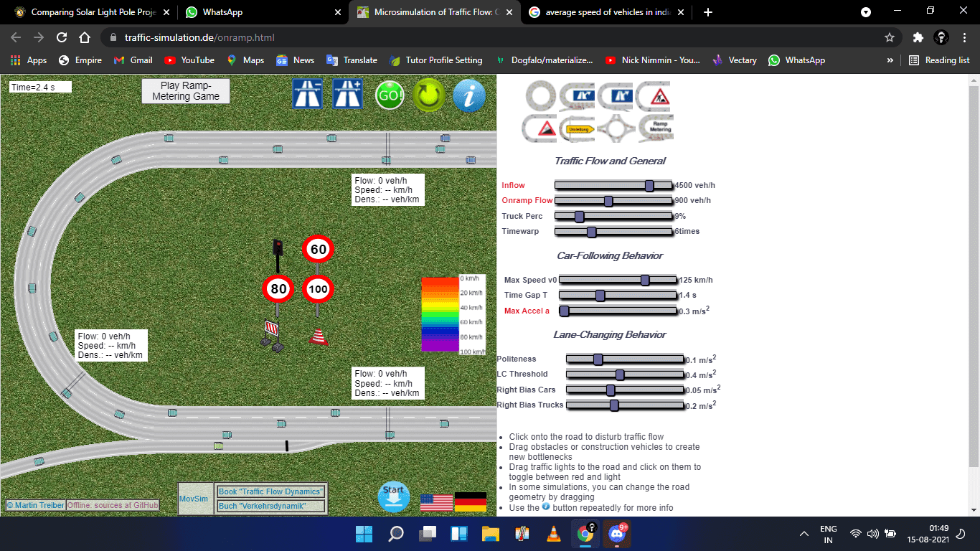Adjust the Inflow slider
This screenshot has width=980, height=551.
coord(613,186)
